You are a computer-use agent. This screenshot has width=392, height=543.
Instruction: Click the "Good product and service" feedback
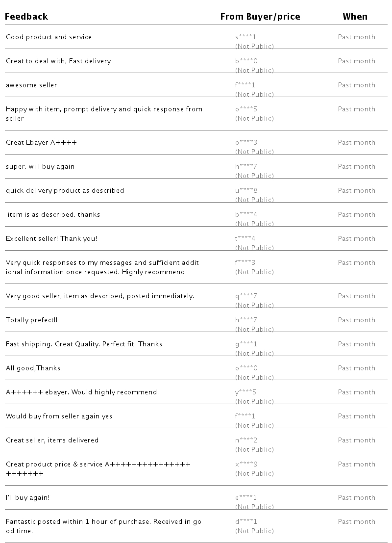[49, 37]
